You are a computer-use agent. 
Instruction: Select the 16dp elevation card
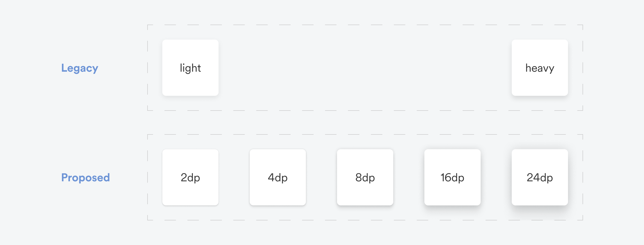click(x=452, y=177)
